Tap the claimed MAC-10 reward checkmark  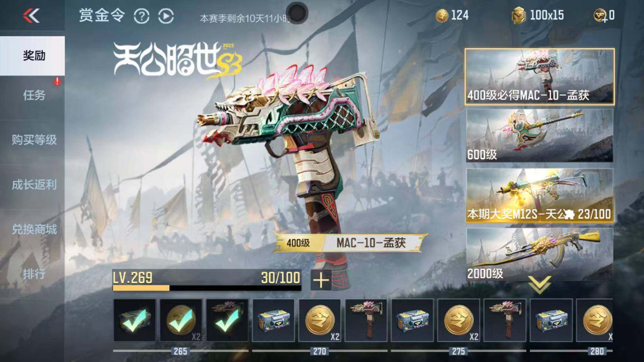[227, 320]
